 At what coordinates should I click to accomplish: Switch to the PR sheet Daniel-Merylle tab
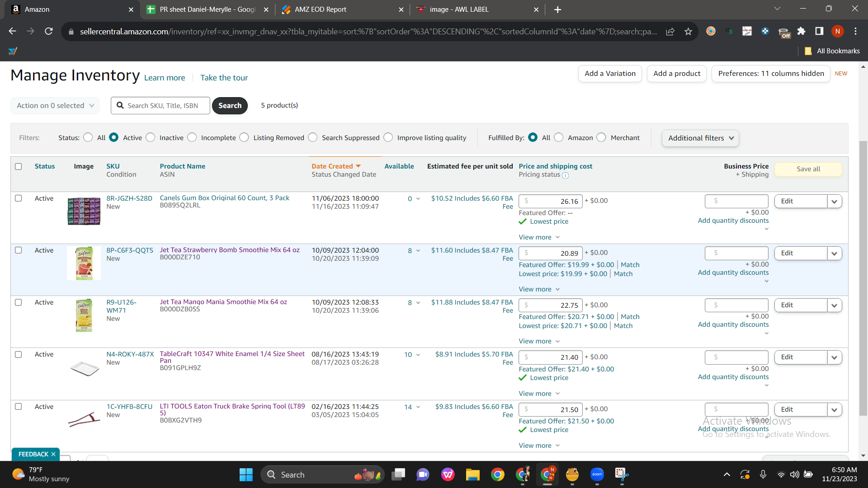coord(208,9)
